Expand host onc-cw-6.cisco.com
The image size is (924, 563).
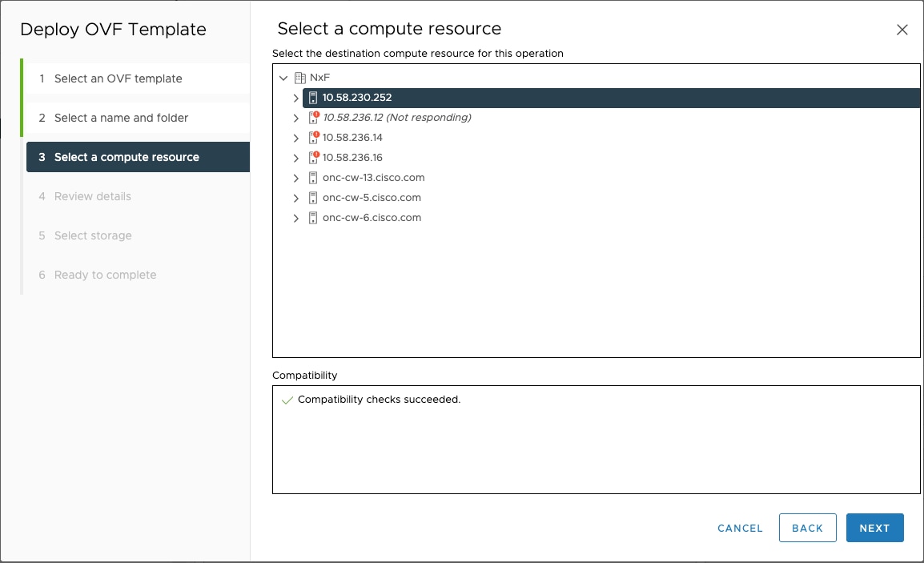point(295,218)
